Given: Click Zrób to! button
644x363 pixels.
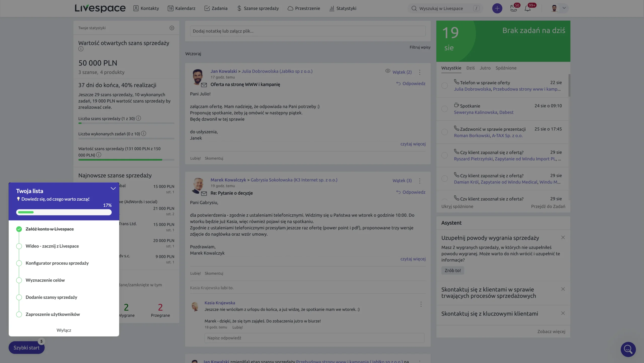Looking at the screenshot, I should click(453, 270).
